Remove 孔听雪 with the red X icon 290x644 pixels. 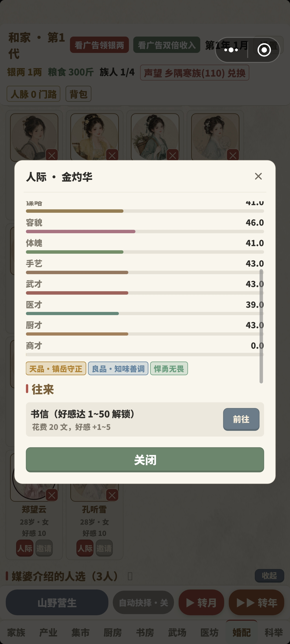point(112,495)
